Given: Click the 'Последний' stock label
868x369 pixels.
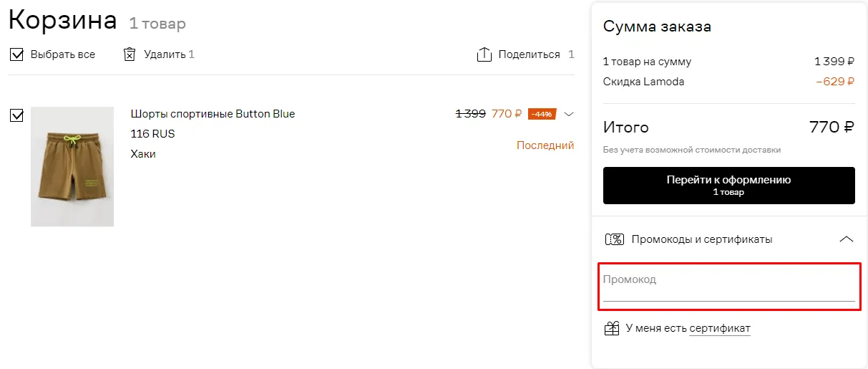Looking at the screenshot, I should pyautogui.click(x=545, y=145).
